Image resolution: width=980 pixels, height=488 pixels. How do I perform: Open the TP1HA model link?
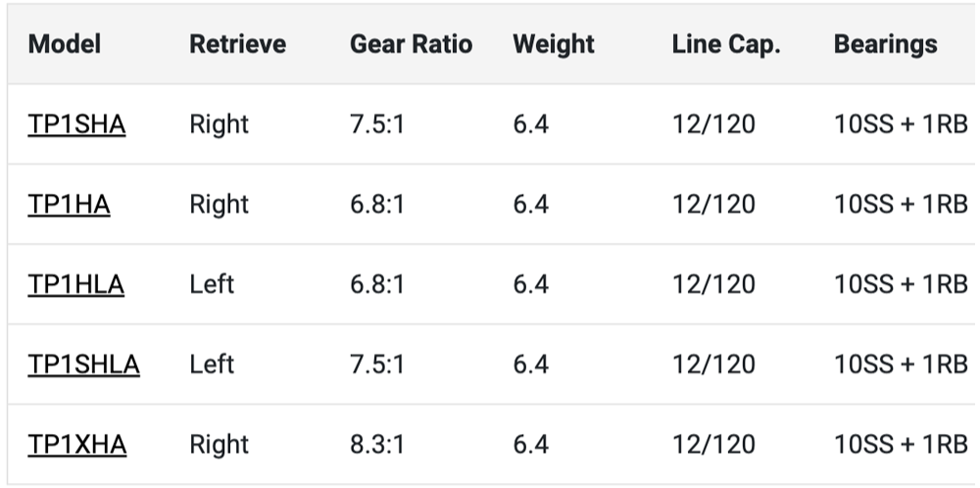(x=69, y=205)
